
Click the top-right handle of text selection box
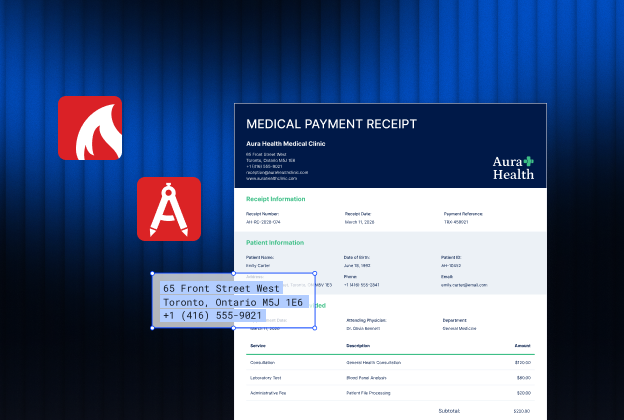point(315,273)
